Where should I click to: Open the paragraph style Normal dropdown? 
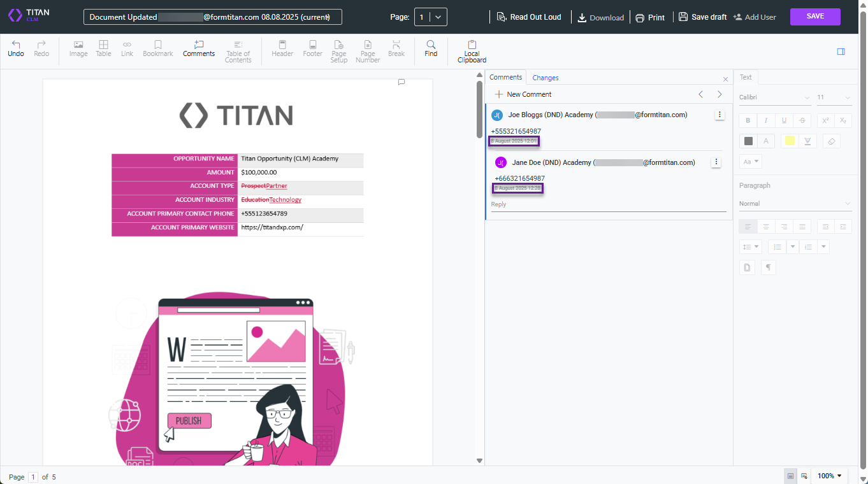[x=795, y=203]
